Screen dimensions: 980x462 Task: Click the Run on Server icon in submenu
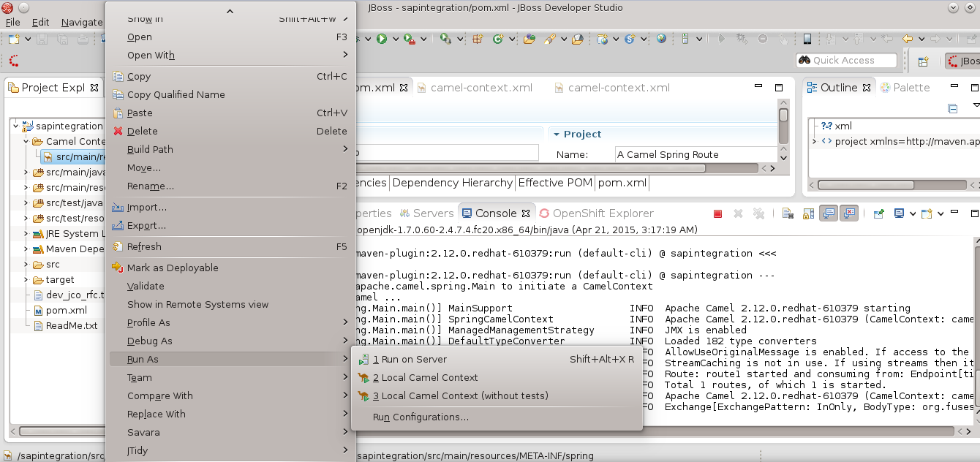(x=363, y=359)
